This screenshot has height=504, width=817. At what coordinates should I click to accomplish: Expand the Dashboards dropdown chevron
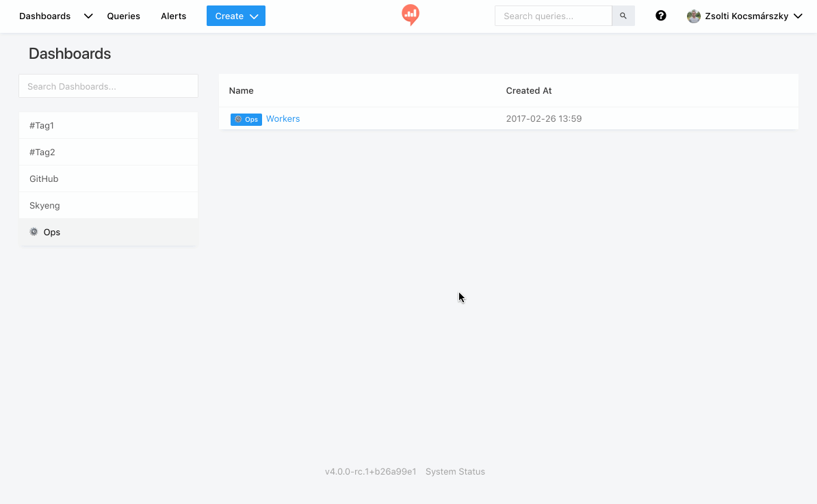(x=88, y=16)
